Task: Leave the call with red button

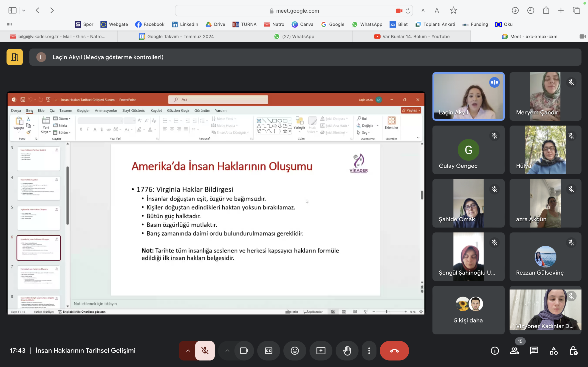Action: pyautogui.click(x=394, y=351)
